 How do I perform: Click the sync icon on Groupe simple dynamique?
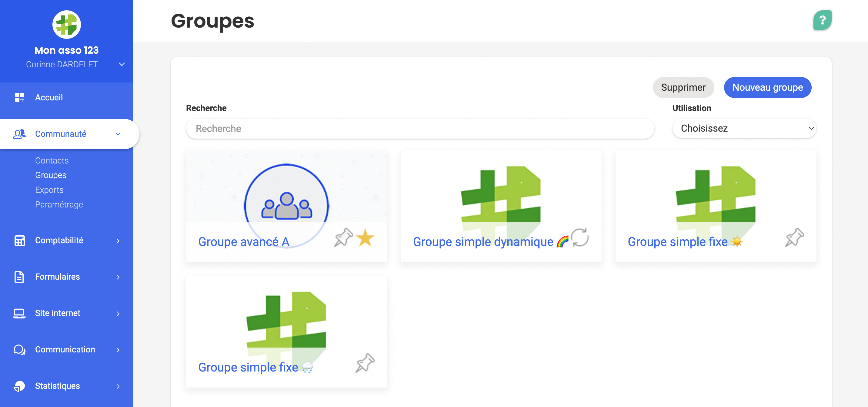tap(579, 237)
